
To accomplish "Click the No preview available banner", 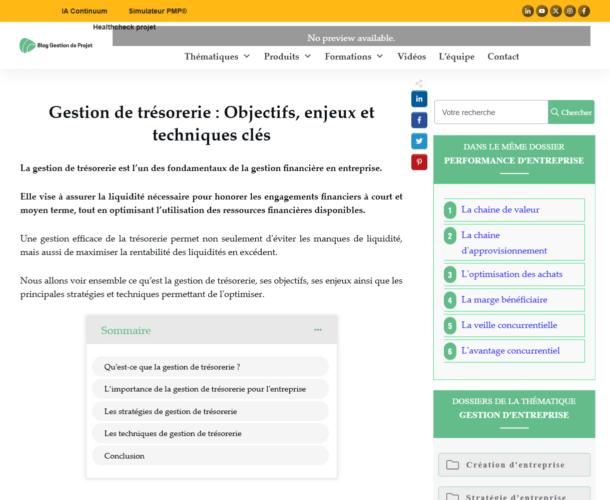I will pyautogui.click(x=351, y=36).
